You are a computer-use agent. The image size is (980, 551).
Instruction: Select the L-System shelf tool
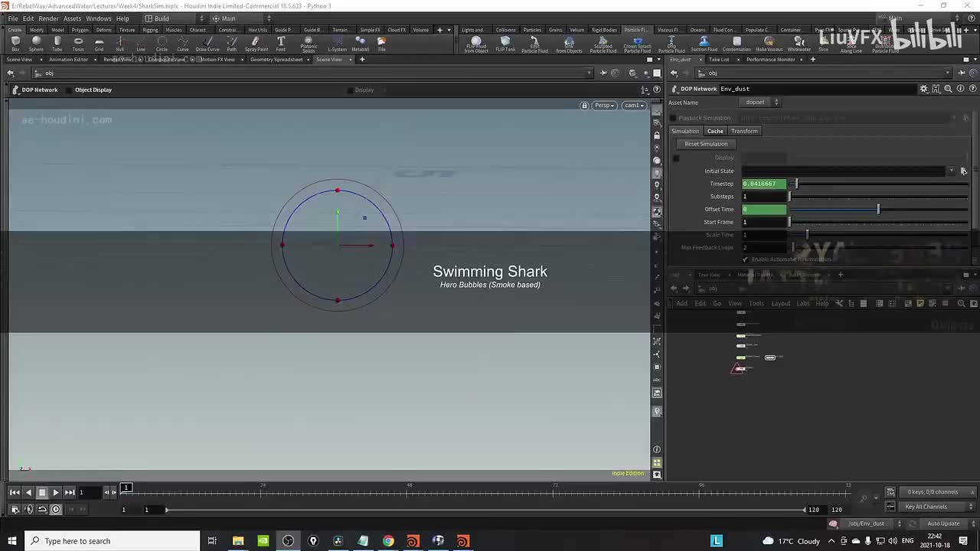pos(337,44)
